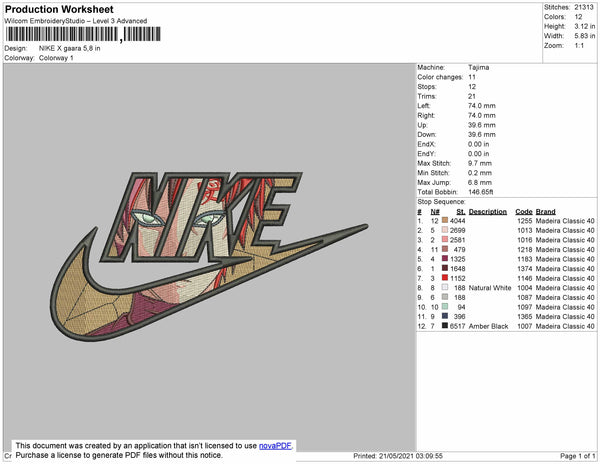
Task: Select the tan swatch for code 1255
Action: (x=445, y=220)
